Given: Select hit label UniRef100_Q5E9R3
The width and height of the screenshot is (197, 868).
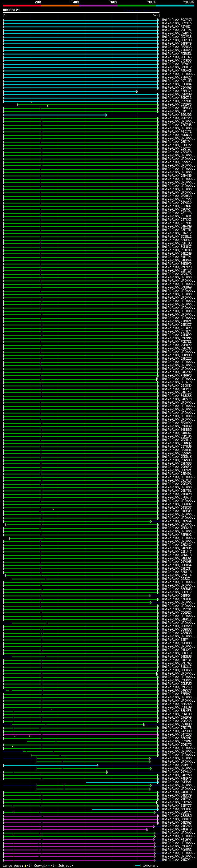Looking at the screenshot, I should pyautogui.click(x=177, y=267).
